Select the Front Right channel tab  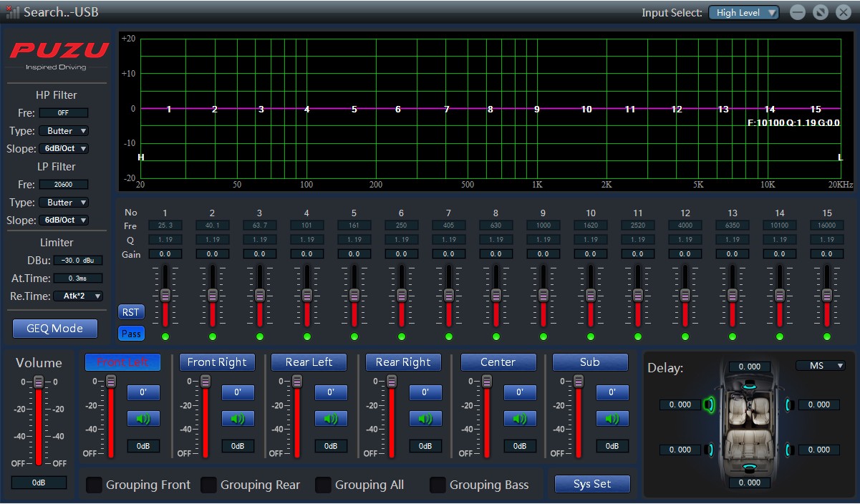click(217, 362)
